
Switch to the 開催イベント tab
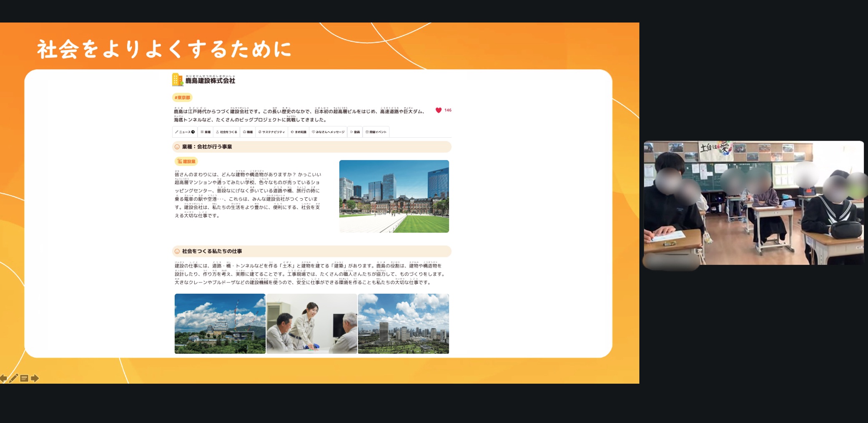click(x=376, y=132)
